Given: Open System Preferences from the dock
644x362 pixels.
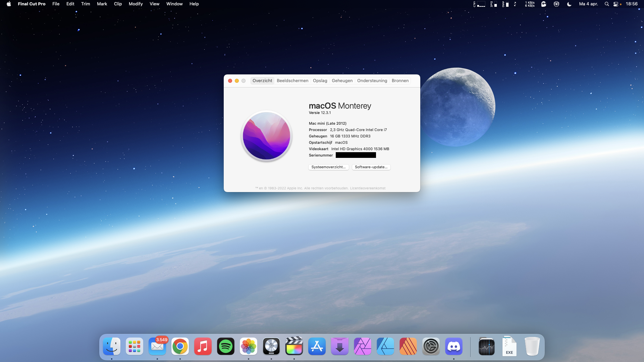Looking at the screenshot, I should click(431, 346).
